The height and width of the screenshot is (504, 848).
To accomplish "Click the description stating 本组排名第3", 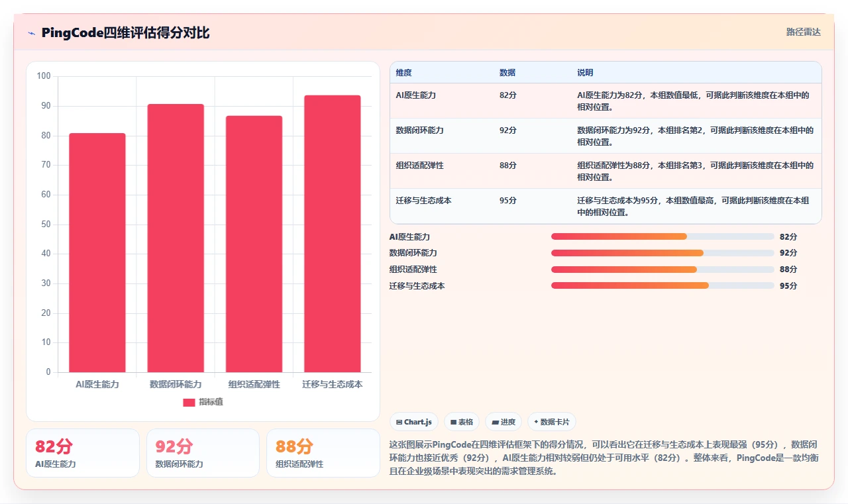I will [696, 172].
